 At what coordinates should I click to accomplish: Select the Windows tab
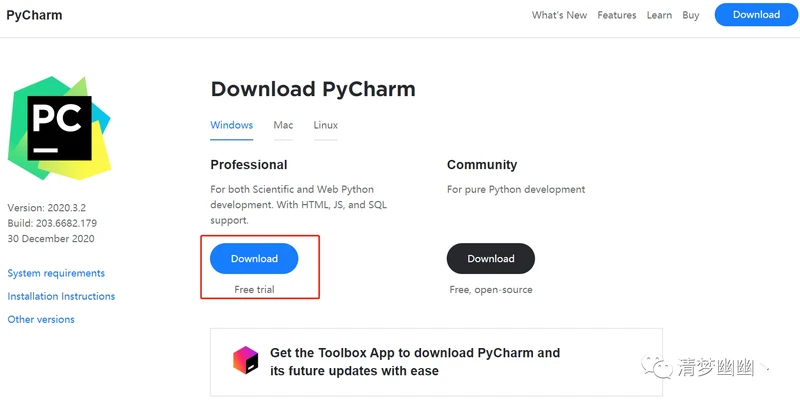point(231,125)
